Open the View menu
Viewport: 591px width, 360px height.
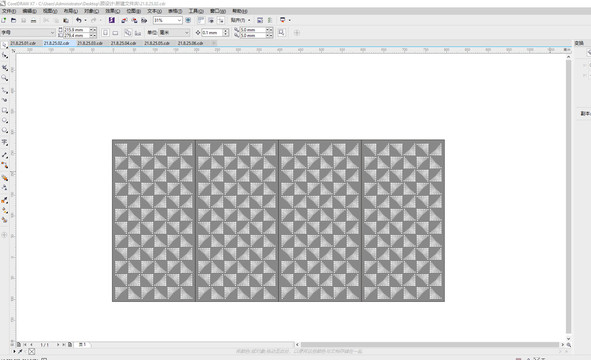(x=50, y=11)
